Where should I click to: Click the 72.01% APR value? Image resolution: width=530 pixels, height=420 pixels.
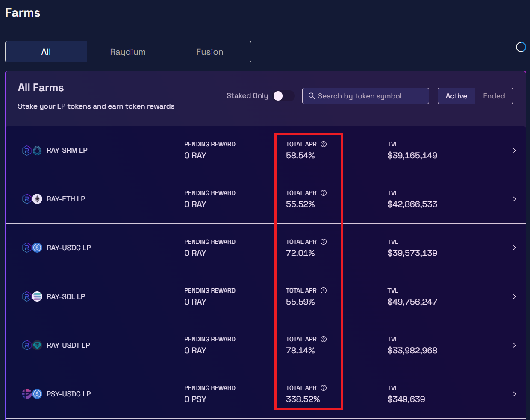click(300, 253)
